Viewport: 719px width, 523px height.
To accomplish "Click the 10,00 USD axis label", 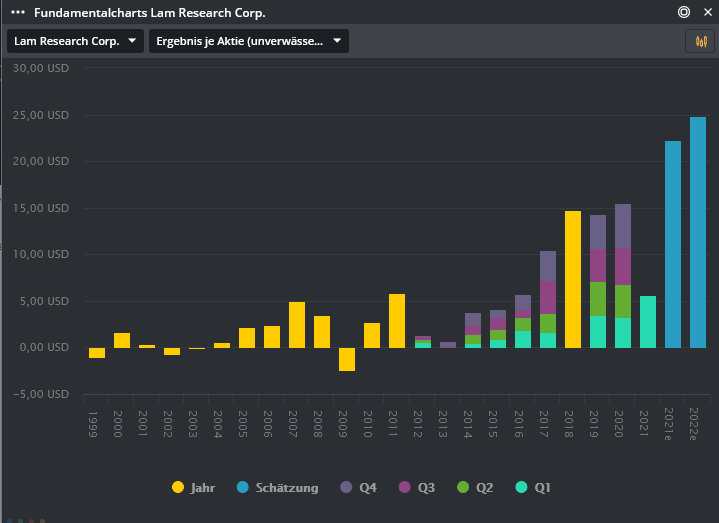I will [41, 254].
